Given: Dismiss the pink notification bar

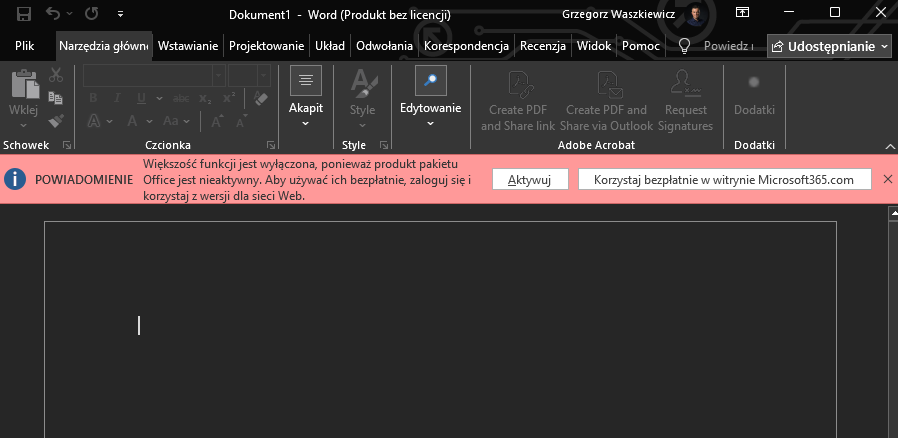Looking at the screenshot, I should [888, 179].
